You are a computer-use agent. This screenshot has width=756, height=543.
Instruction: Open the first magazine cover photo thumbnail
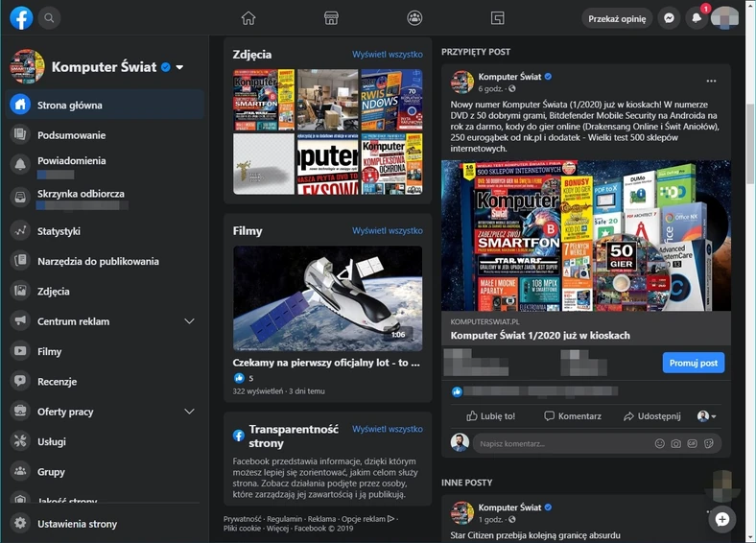coord(264,100)
